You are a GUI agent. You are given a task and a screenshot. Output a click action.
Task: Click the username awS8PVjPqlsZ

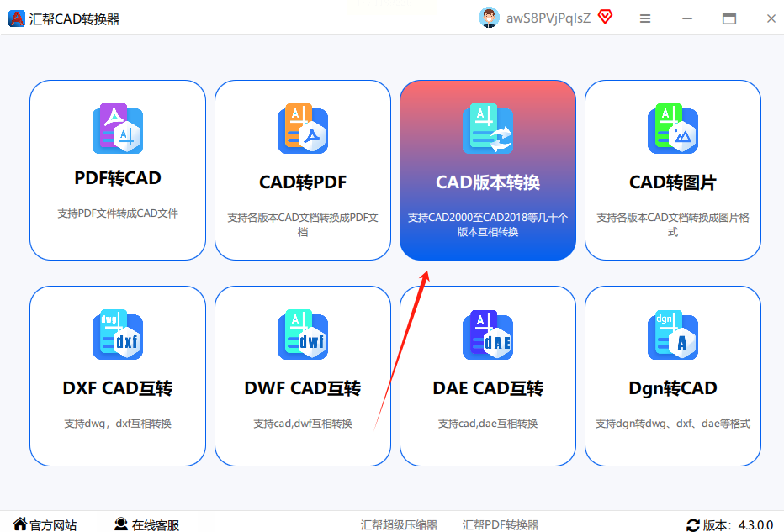click(x=548, y=18)
